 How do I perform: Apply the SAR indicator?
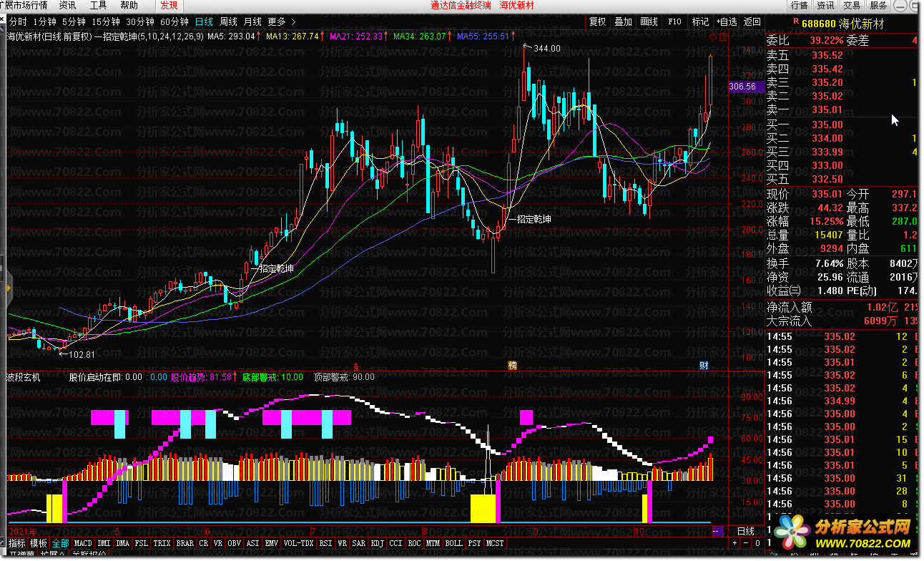[359, 543]
